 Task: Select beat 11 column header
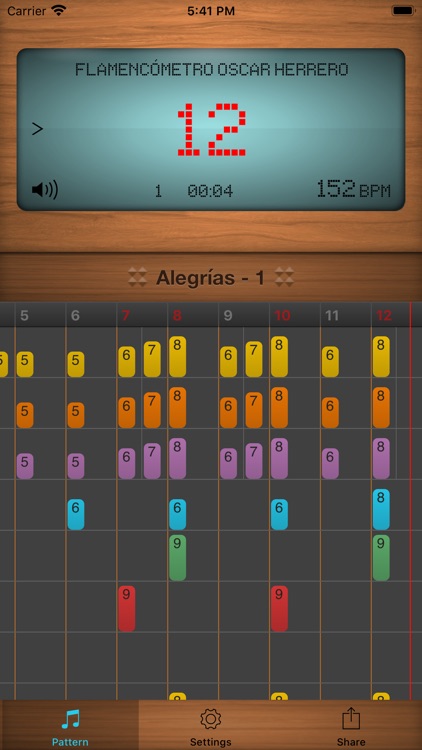pyautogui.click(x=332, y=315)
